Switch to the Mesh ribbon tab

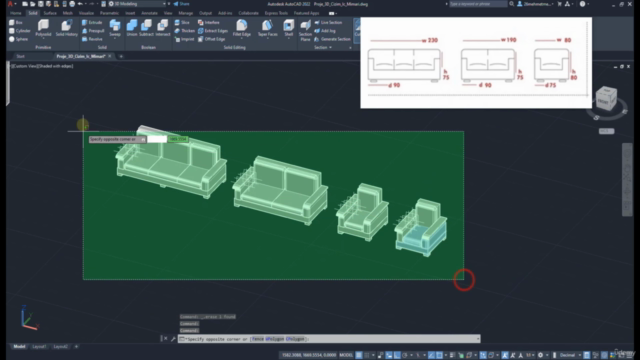(67, 13)
